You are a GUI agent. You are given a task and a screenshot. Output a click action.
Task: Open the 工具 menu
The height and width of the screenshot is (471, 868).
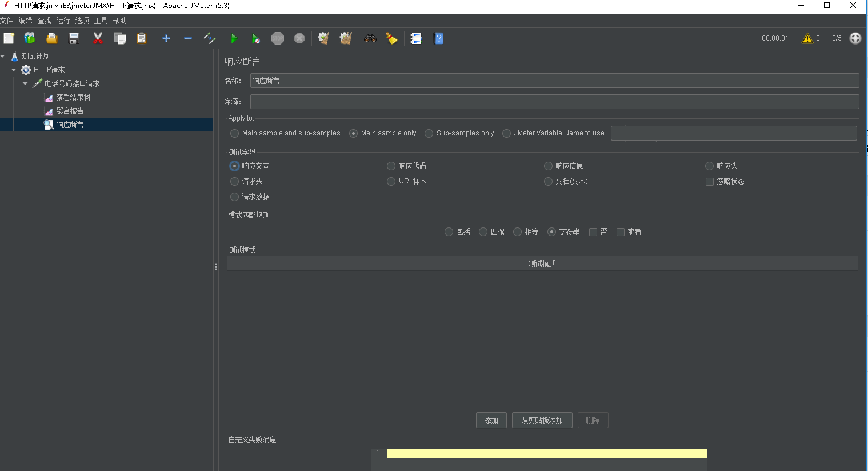click(101, 21)
